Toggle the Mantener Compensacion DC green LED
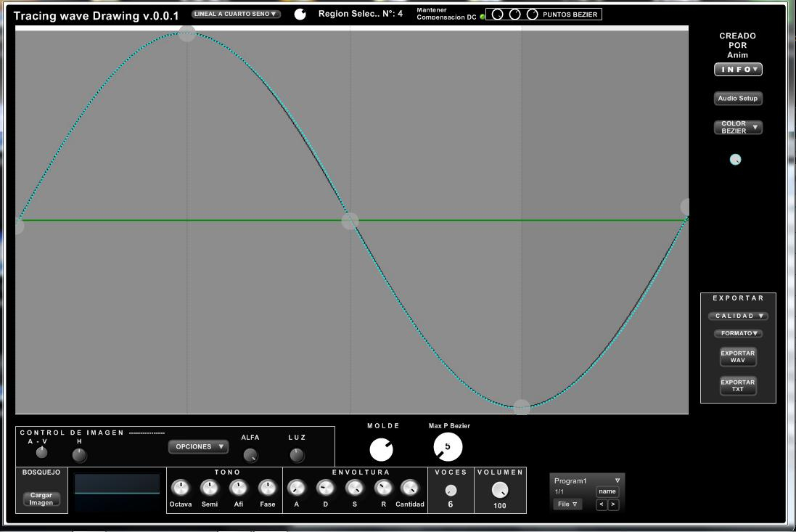 [x=482, y=17]
